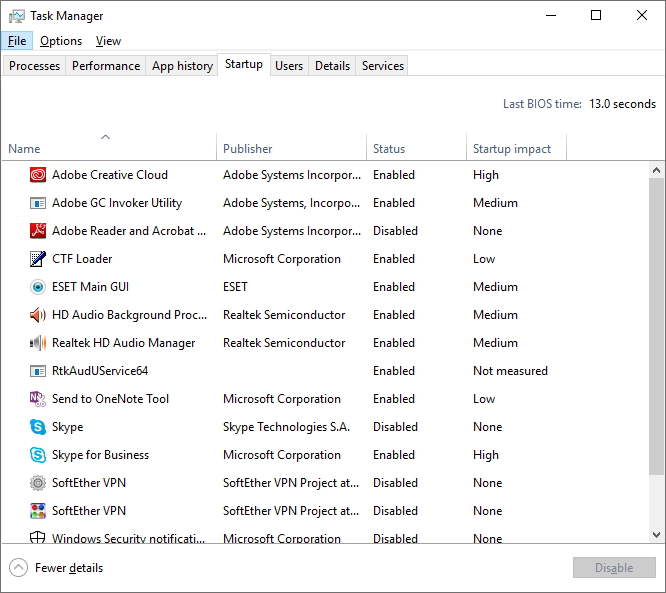The width and height of the screenshot is (666, 593).
Task: Select the Realtek HD Audio Manager icon
Action: 38,343
